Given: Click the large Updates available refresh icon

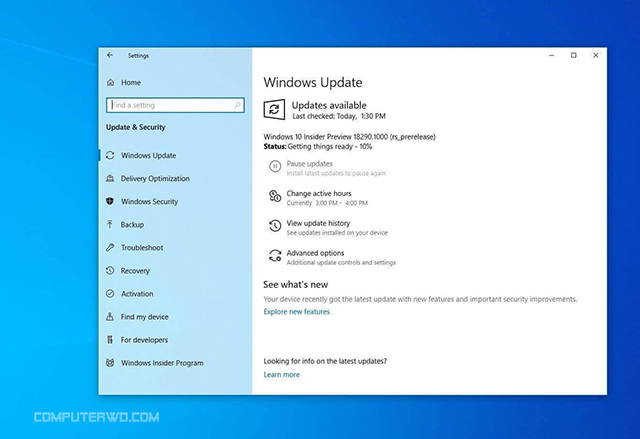Looking at the screenshot, I should click(274, 109).
